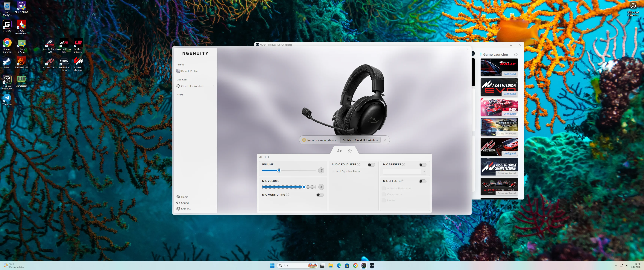This screenshot has height=270, width=644.
Task: Open MOZA Pit House desktop shortcut
Action: pyautogui.click(x=64, y=64)
